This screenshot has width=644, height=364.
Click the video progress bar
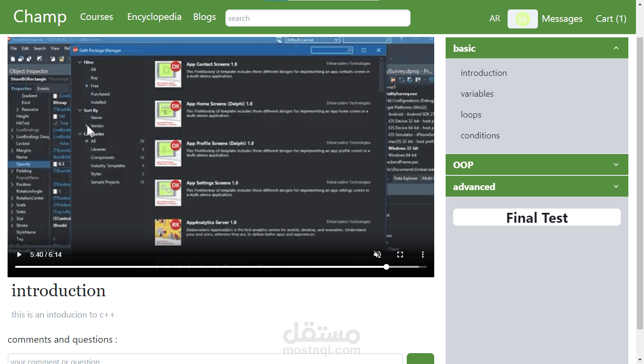click(221, 267)
